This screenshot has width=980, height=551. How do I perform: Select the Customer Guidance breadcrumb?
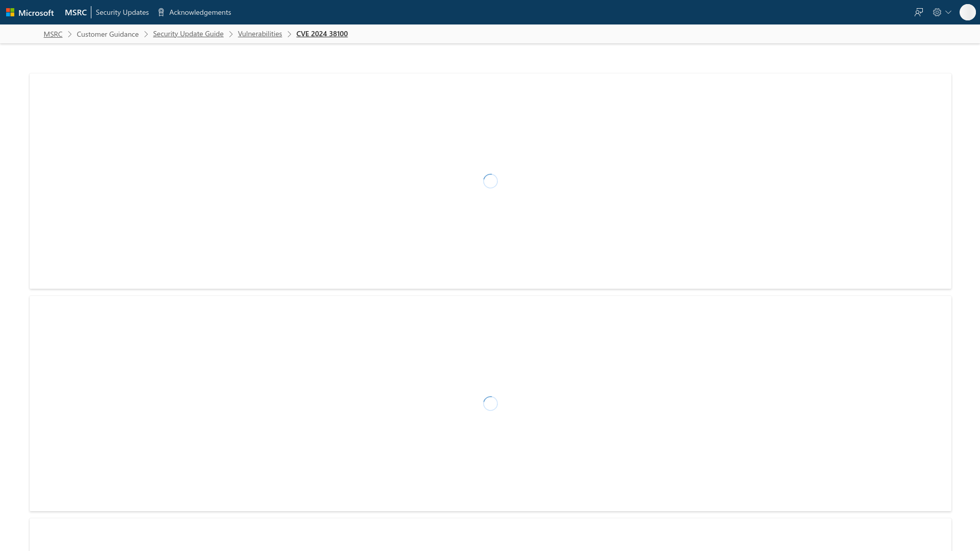(x=108, y=34)
